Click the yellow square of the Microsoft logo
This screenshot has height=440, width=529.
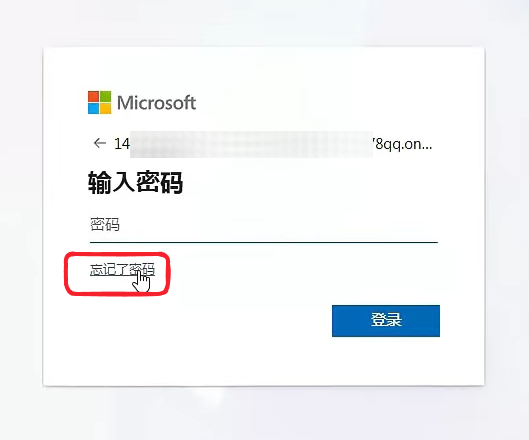coord(106,108)
